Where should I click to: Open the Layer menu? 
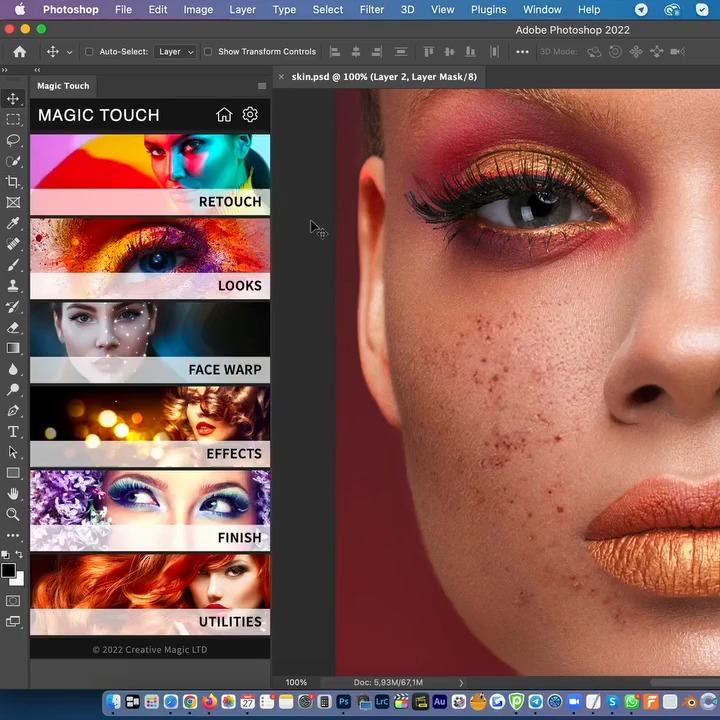(242, 10)
